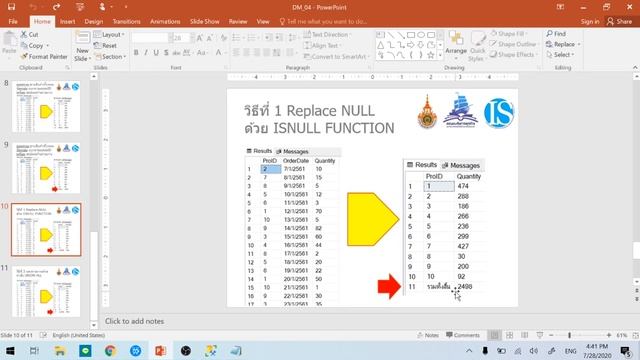The width and height of the screenshot is (640, 360).
Task: Apply italic formatting button
Action: (146, 53)
